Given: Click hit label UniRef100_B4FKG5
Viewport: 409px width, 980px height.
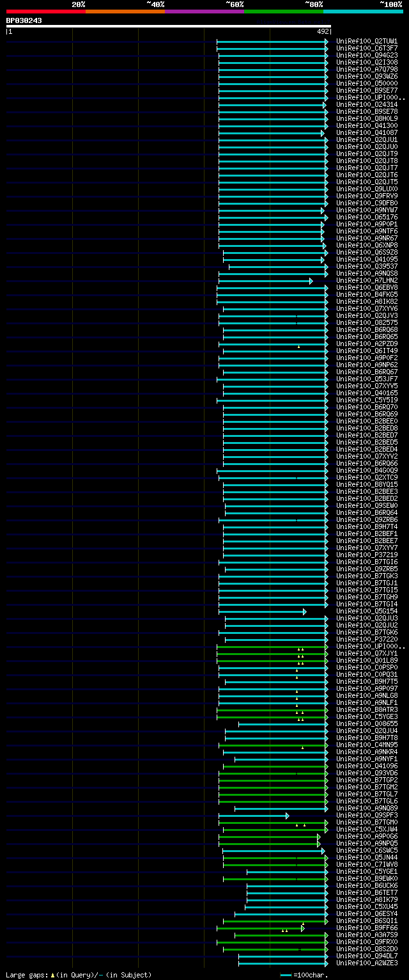Looking at the screenshot, I should click(x=367, y=294).
